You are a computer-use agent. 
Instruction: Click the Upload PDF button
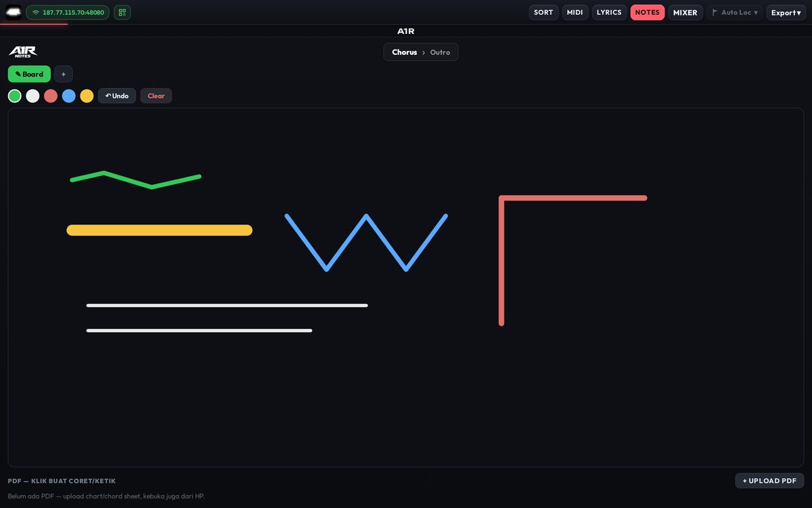point(769,481)
